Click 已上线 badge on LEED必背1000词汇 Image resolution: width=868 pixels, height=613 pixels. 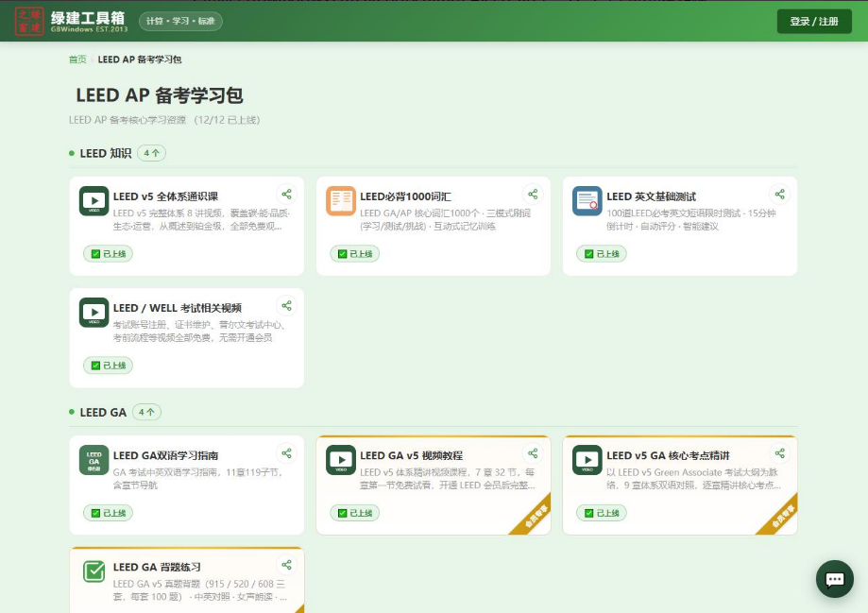tap(355, 254)
